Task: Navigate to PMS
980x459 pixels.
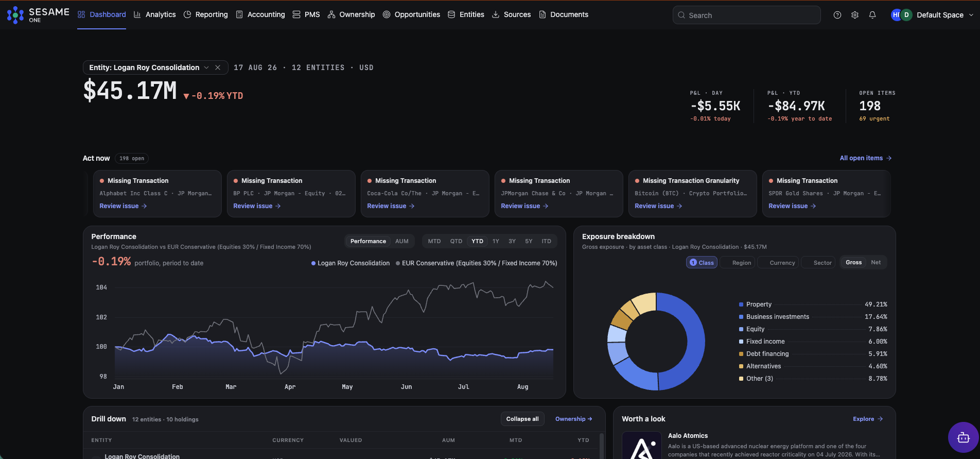Action: (306, 14)
